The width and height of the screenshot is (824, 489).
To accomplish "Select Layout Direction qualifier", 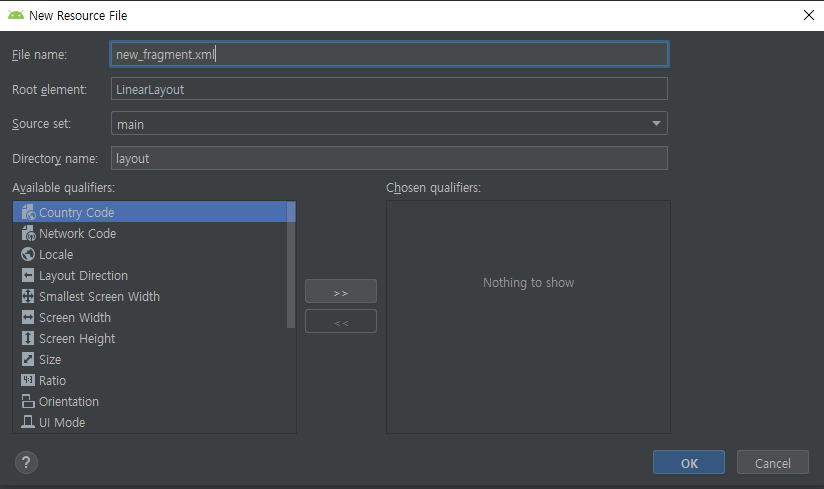I will click(x=84, y=276).
